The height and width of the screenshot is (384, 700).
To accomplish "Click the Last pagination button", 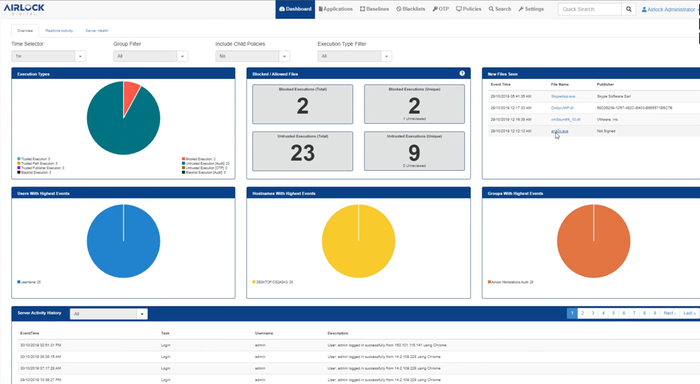I will coord(689,313).
